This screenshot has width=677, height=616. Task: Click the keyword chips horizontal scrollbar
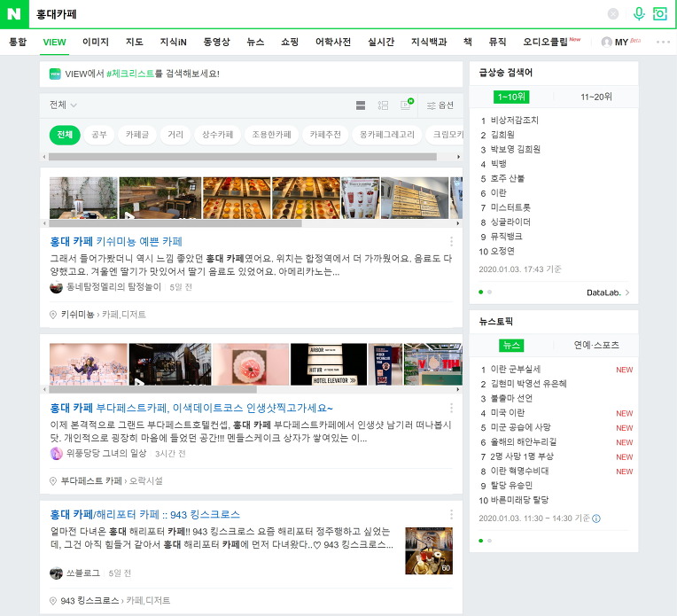coord(242,157)
